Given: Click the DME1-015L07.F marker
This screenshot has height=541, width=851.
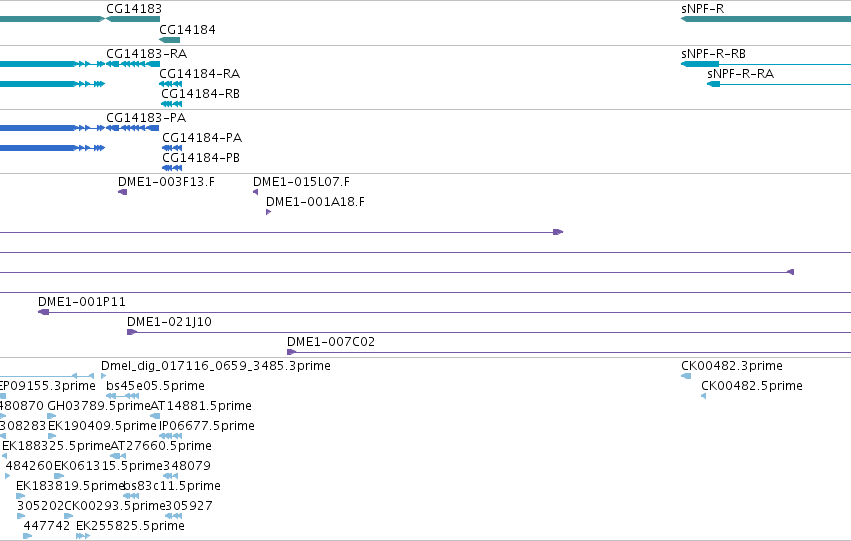Looking at the screenshot, I should click(x=256, y=192).
